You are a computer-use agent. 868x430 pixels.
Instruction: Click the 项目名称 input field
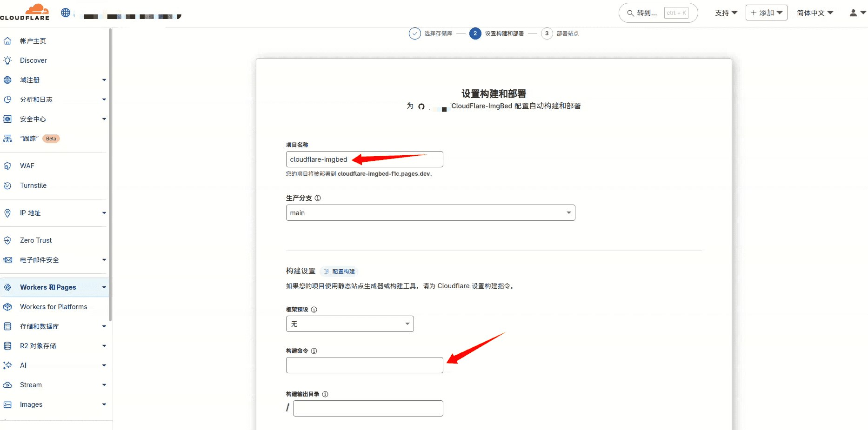pos(364,159)
